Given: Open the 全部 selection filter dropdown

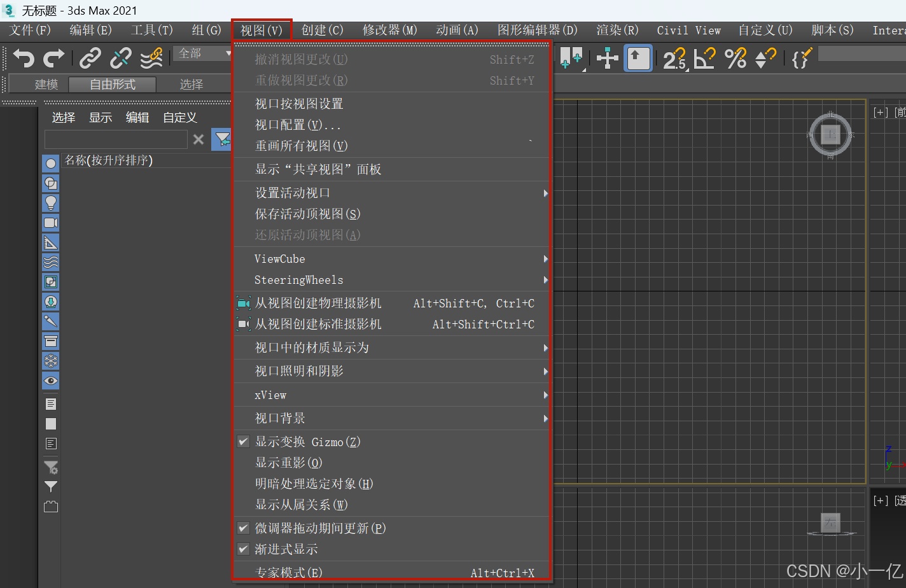Looking at the screenshot, I should (x=203, y=53).
